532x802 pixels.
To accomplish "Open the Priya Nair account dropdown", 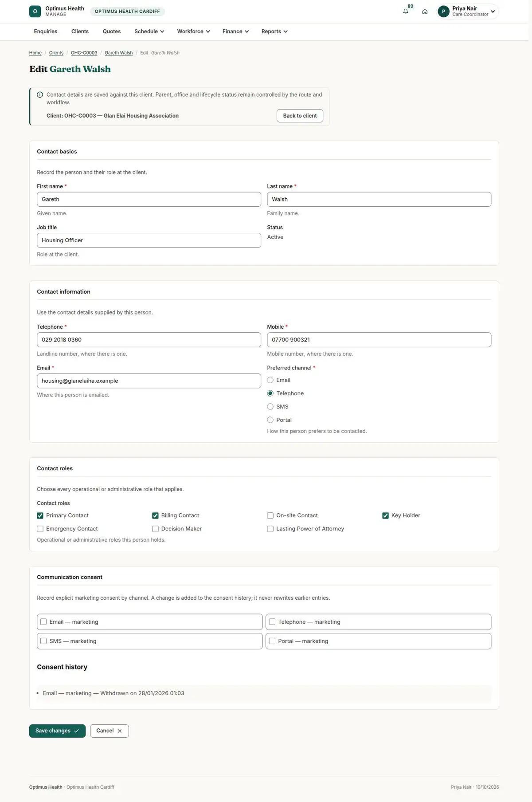I will click(468, 12).
